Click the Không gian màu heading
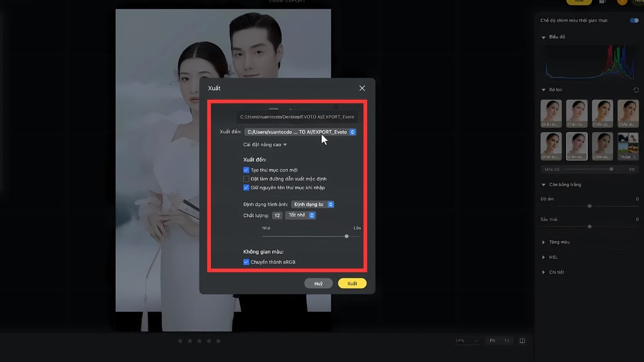 [264, 252]
